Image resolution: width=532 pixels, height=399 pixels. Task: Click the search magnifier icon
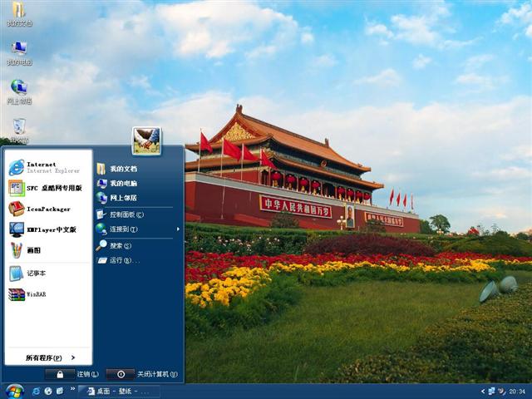click(x=101, y=245)
